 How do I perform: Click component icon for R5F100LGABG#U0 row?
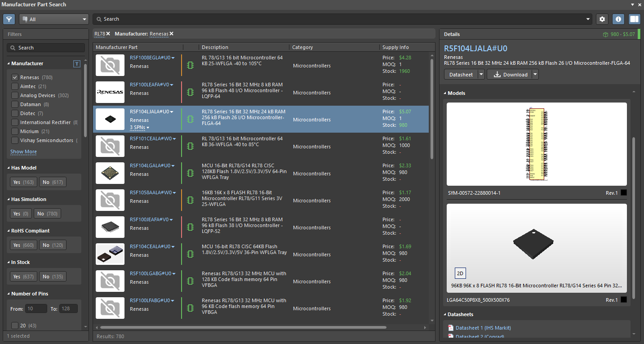[190, 281]
